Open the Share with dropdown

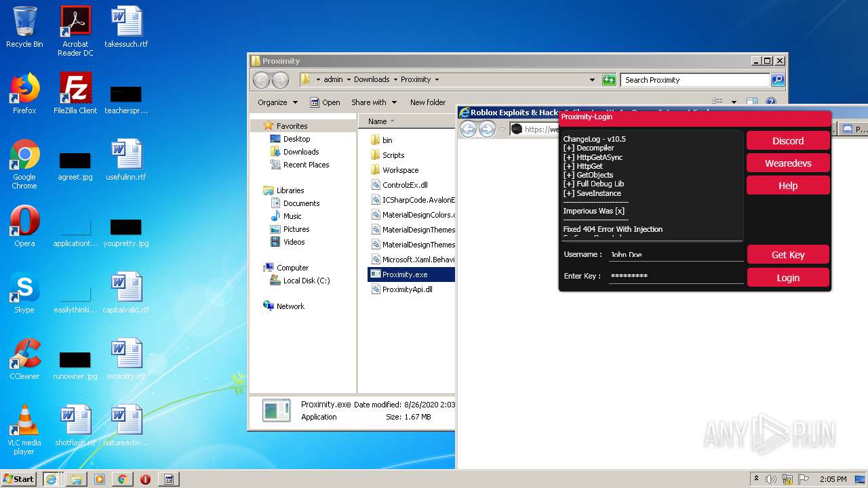[x=373, y=102]
